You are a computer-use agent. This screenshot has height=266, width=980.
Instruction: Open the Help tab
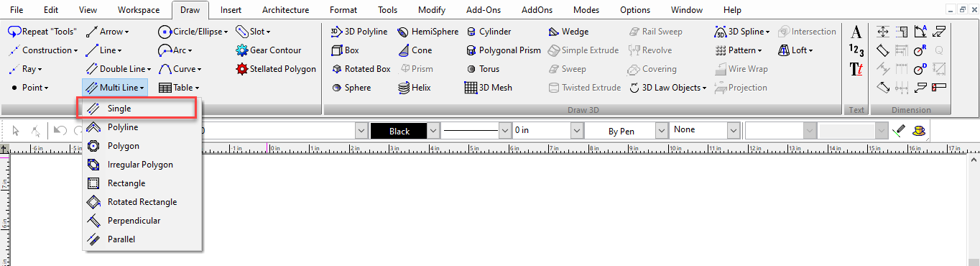(x=733, y=10)
